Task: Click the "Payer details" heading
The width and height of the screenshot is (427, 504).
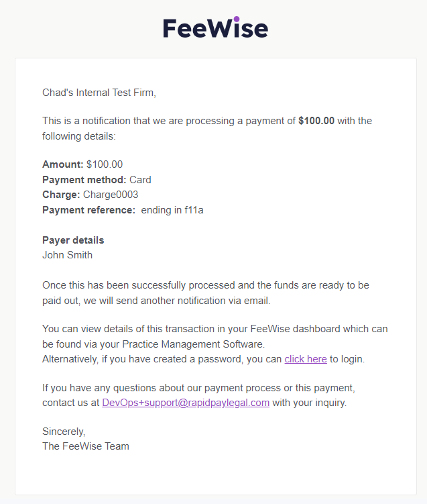Action: [x=73, y=240]
